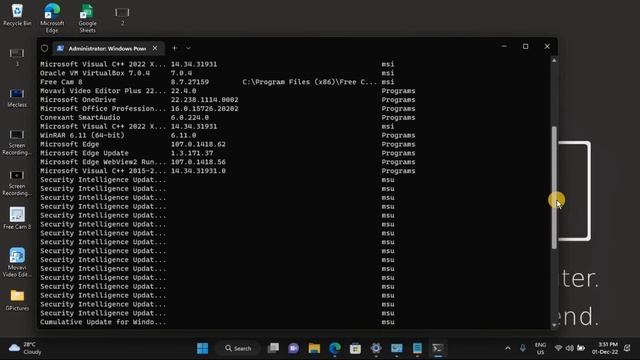This screenshot has height=360, width=640.
Task: Click the terminal scrollbar down arrow
Action: pos(554,325)
